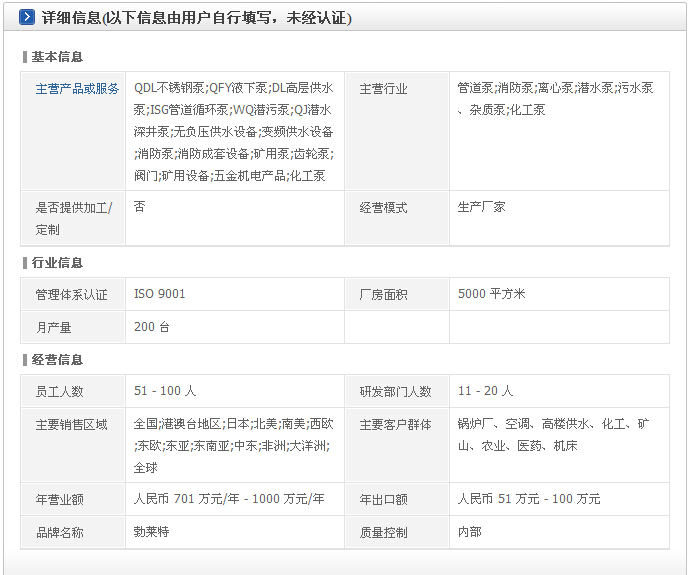The image size is (690, 575).
Task: Click the 厂房面积 label cell
Action: point(384,295)
